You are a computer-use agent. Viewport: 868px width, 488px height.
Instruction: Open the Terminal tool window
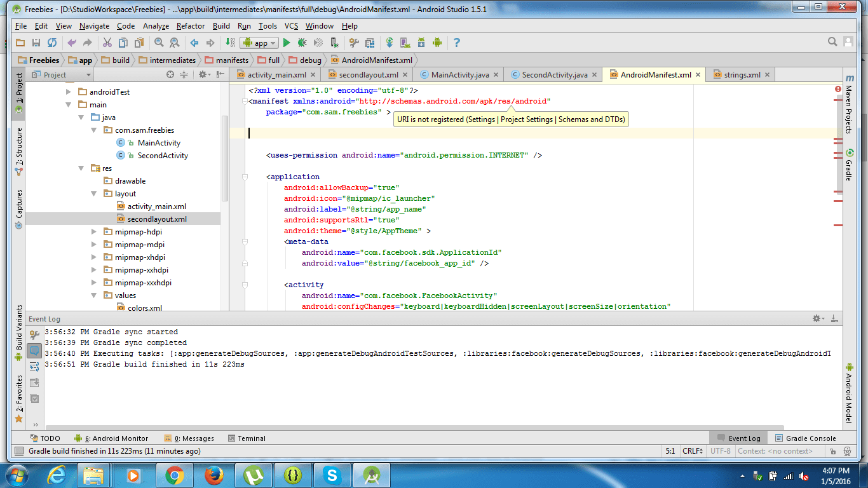click(x=247, y=438)
